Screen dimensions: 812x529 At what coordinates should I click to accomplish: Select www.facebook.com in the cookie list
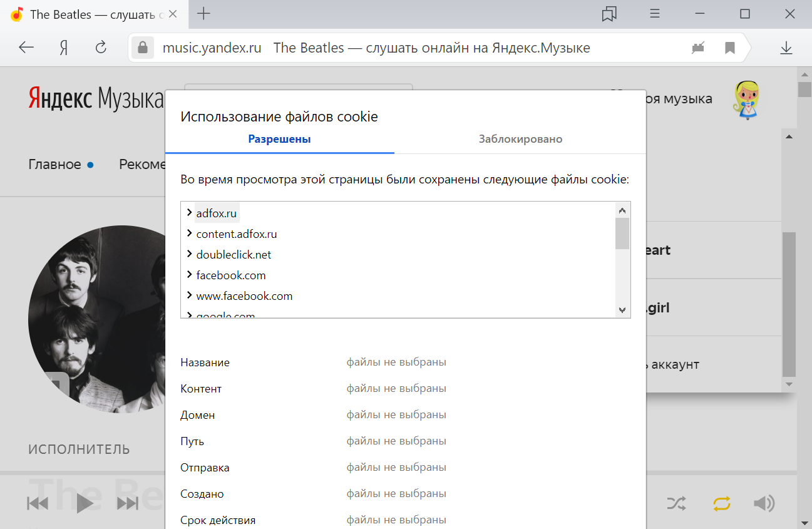coord(244,296)
